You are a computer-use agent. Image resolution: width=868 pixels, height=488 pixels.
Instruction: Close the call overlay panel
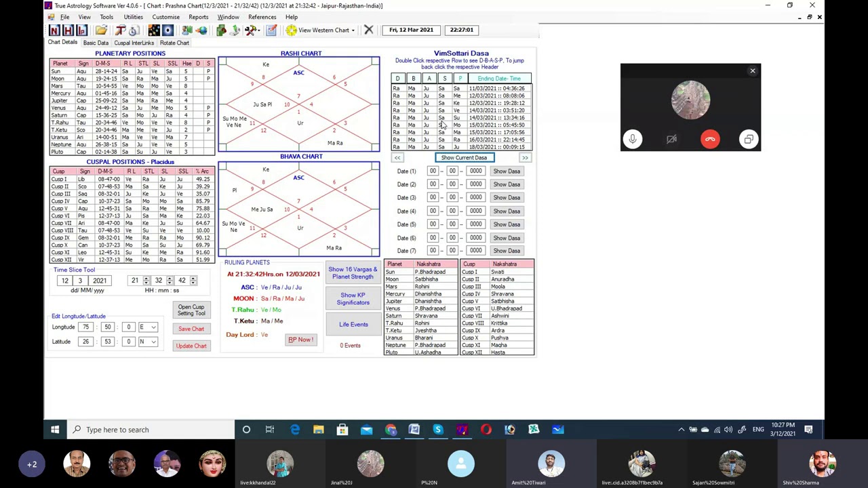[x=752, y=70]
